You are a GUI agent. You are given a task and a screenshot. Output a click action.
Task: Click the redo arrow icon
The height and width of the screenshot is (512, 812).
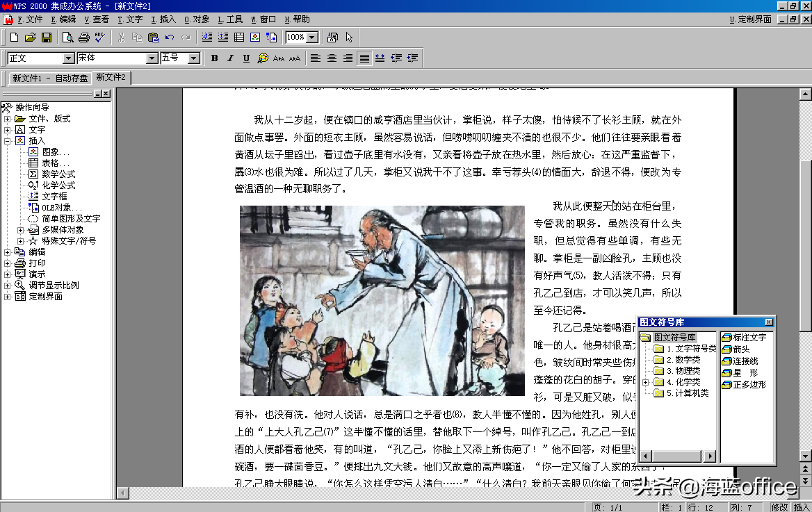click(x=186, y=38)
